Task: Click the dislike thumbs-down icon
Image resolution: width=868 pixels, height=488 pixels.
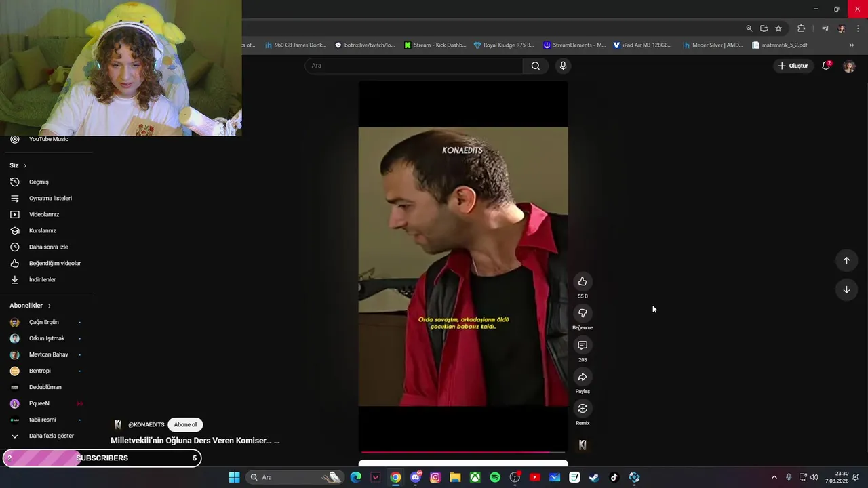Action: [x=583, y=313]
